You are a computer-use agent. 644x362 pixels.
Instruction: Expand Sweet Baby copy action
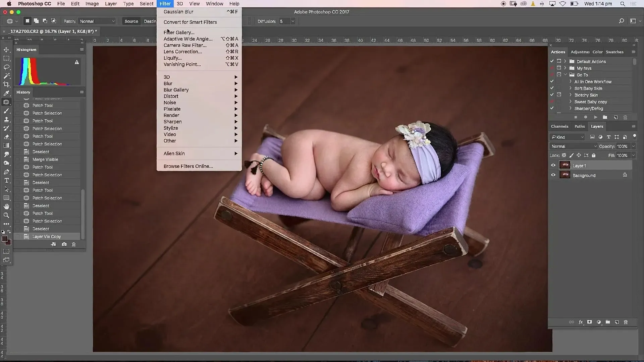click(x=570, y=102)
